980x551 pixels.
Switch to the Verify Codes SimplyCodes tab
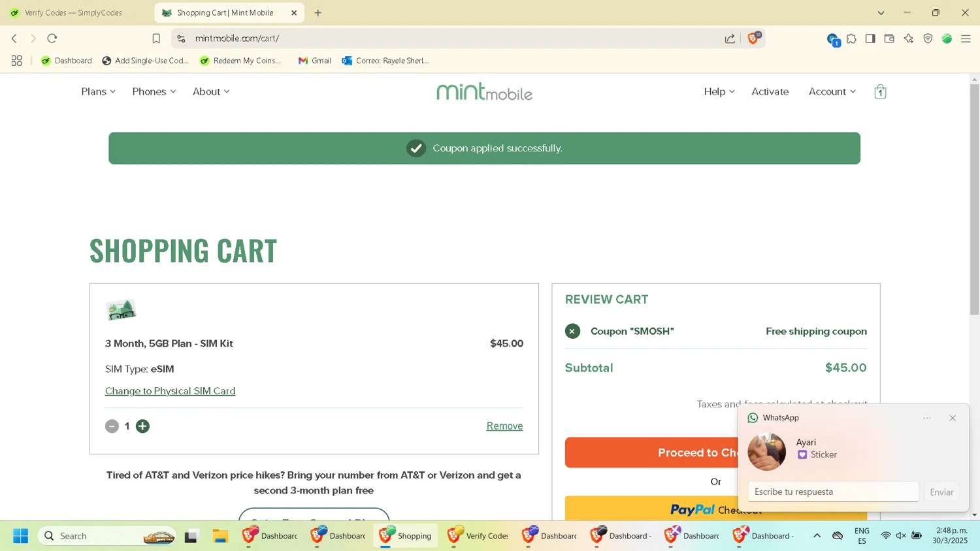[x=74, y=12]
